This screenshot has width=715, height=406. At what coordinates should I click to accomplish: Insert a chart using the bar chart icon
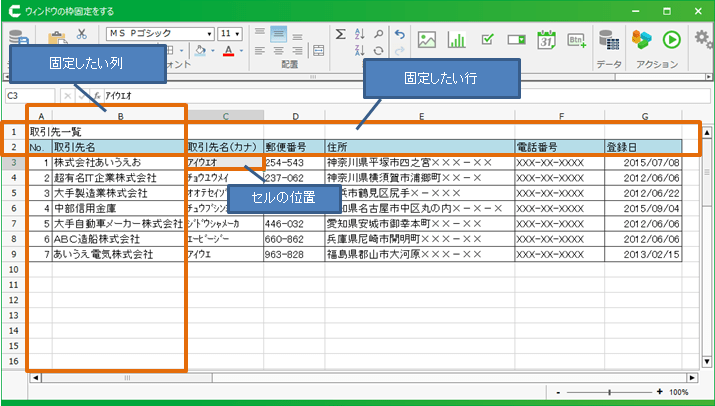457,40
